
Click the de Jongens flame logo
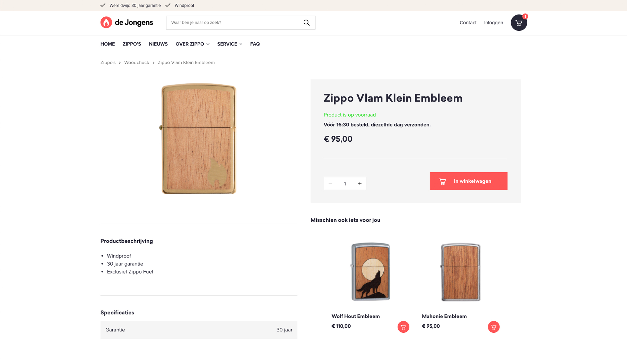tap(106, 22)
